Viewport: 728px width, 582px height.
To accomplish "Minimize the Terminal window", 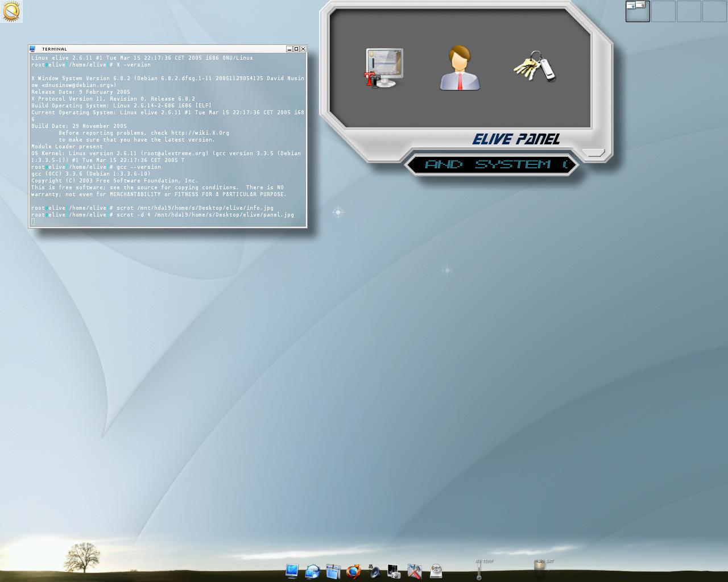I will click(289, 49).
